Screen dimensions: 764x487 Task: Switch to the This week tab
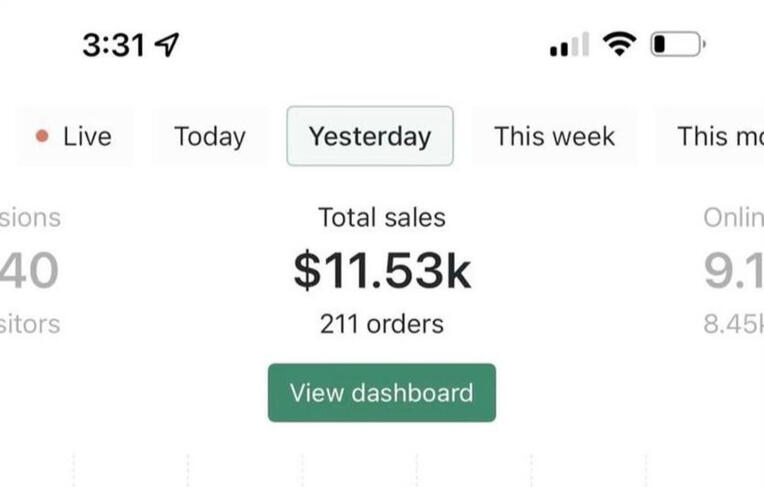click(554, 136)
